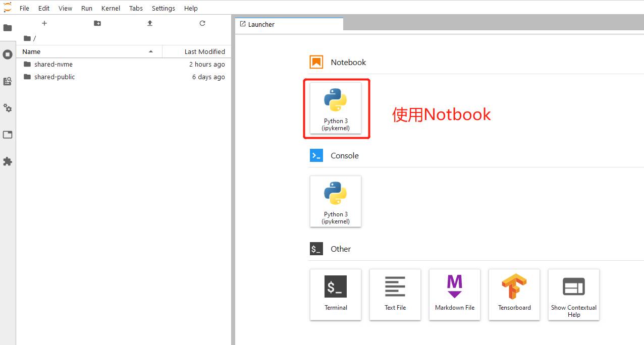Screen dimensions: 644x345
Task: Create a new folder with toolbar icon
Action: [x=97, y=23]
